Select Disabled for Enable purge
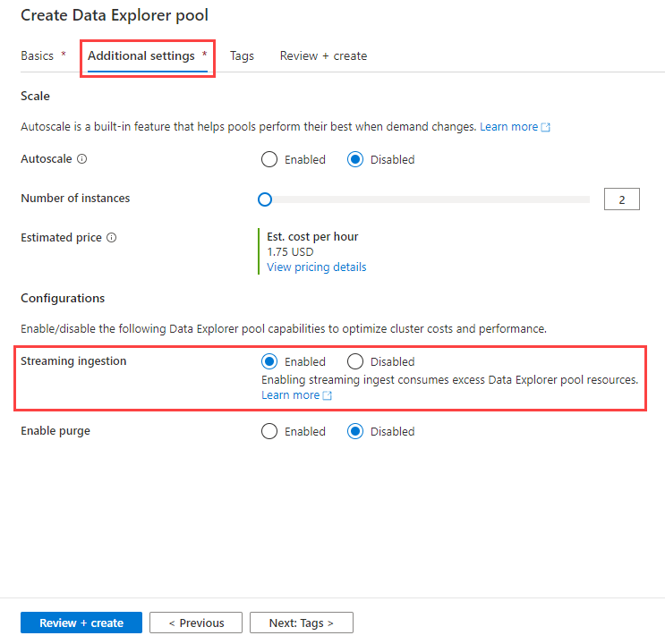 tap(355, 431)
